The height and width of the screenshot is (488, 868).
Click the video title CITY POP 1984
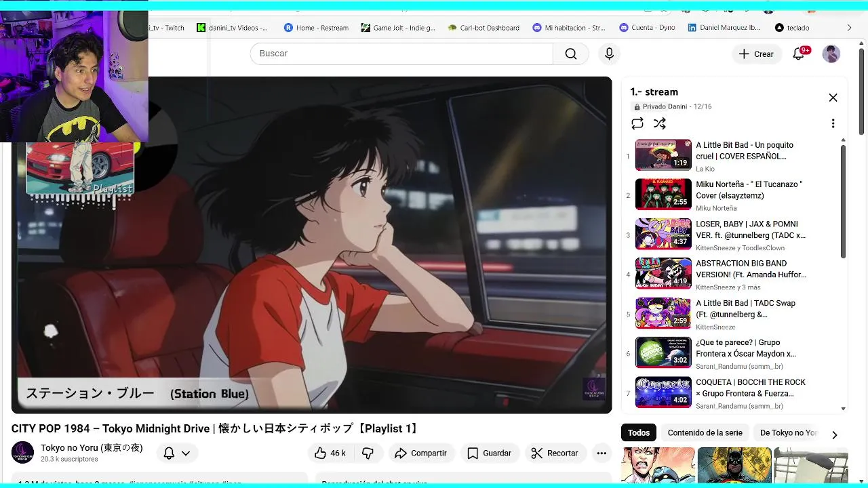[216, 428]
